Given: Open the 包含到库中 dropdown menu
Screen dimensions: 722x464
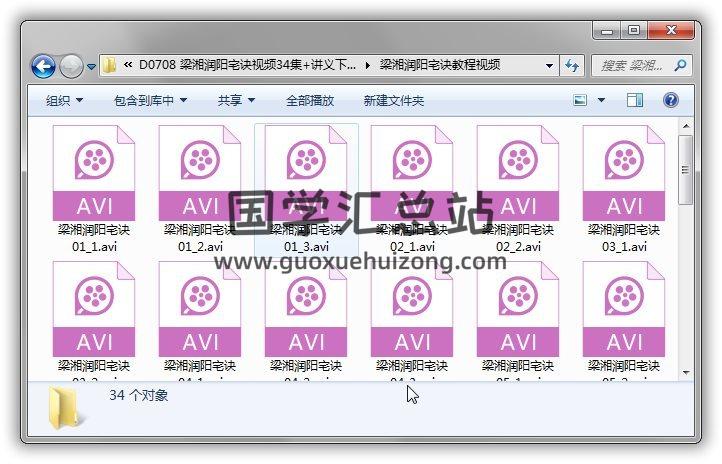Looking at the screenshot, I should pyautogui.click(x=151, y=100).
